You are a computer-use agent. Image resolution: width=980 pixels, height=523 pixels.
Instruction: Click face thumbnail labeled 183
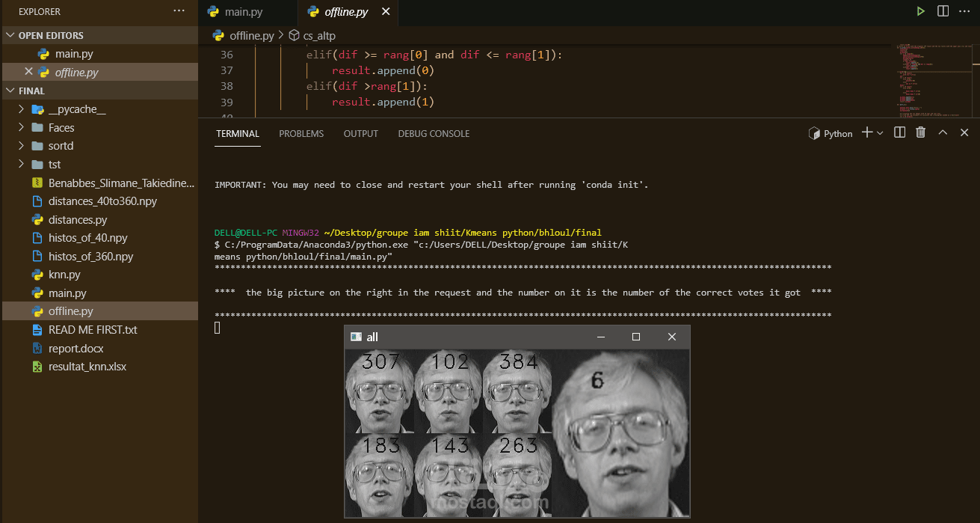[x=379, y=476]
